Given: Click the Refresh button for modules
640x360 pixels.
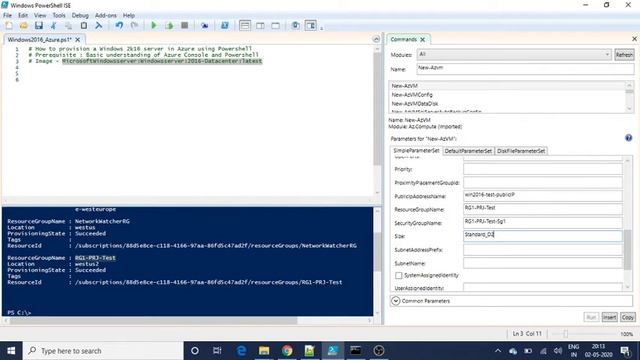Looking at the screenshot, I should pyautogui.click(x=624, y=55).
